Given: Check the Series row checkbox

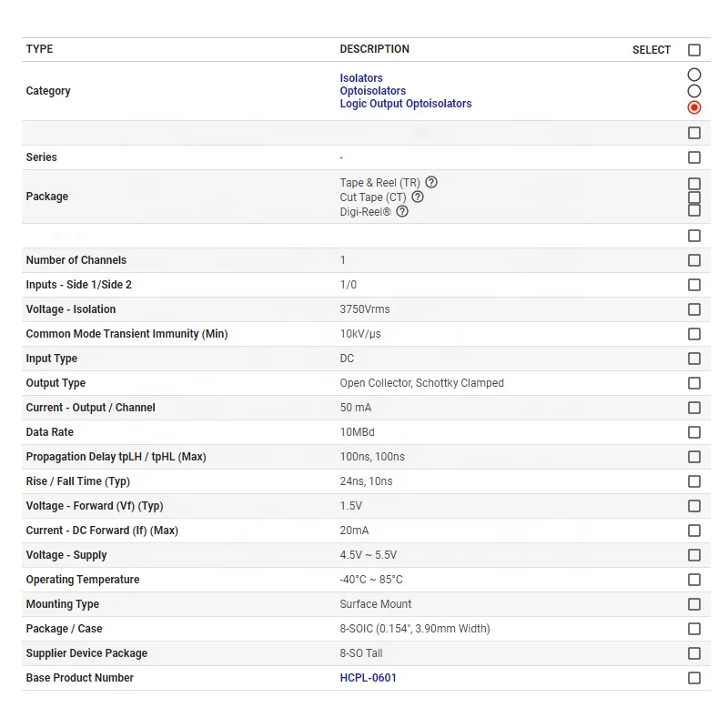Looking at the screenshot, I should point(694,157).
